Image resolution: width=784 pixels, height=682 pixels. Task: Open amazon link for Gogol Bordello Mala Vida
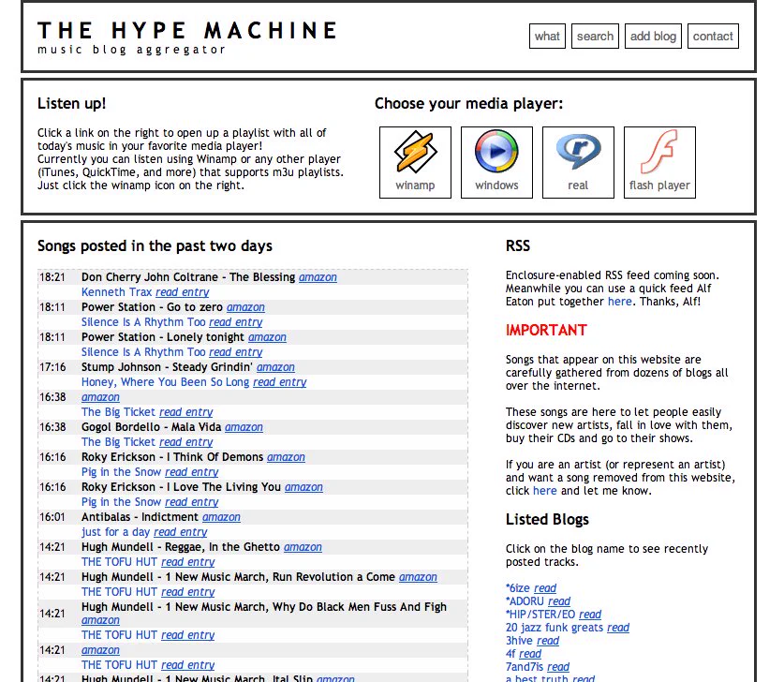(x=244, y=427)
